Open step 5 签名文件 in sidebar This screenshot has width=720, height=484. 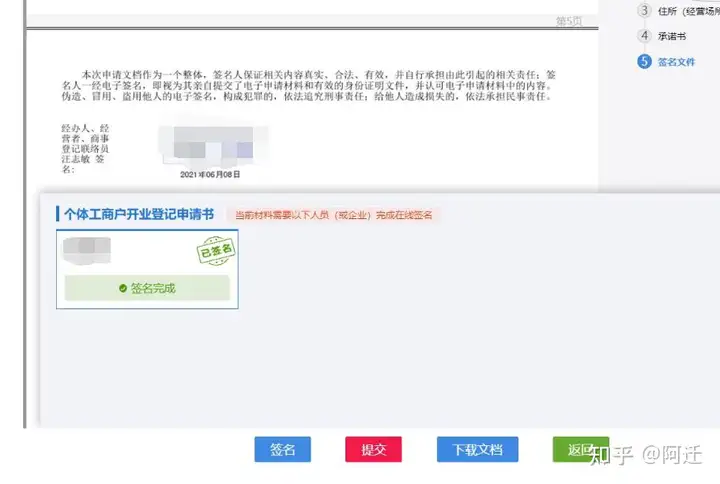[676, 62]
